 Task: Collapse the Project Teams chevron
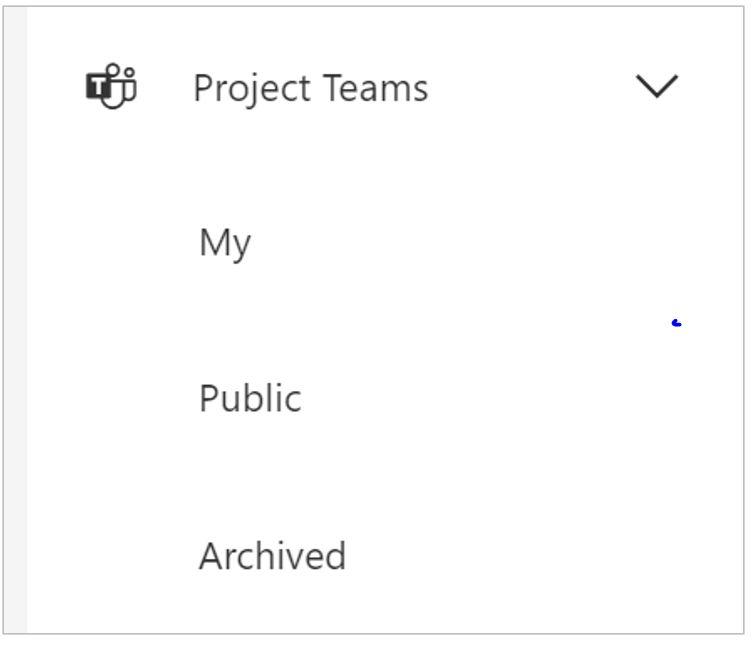point(657,87)
